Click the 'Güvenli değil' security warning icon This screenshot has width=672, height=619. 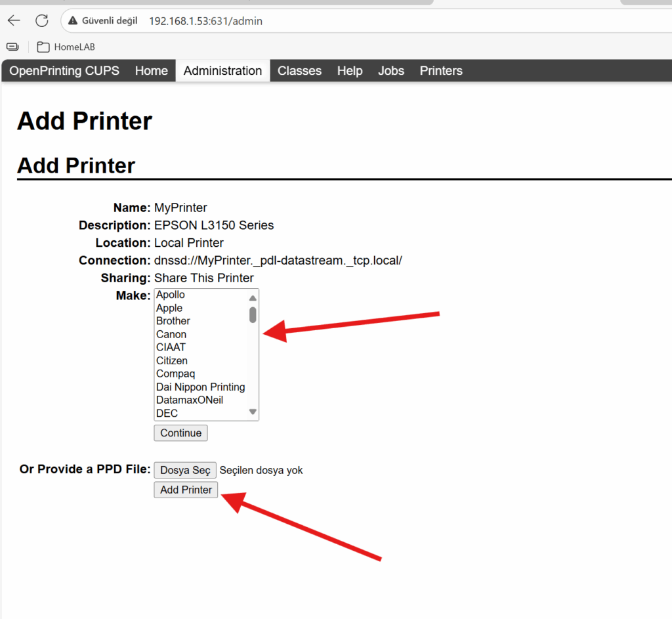tap(73, 21)
